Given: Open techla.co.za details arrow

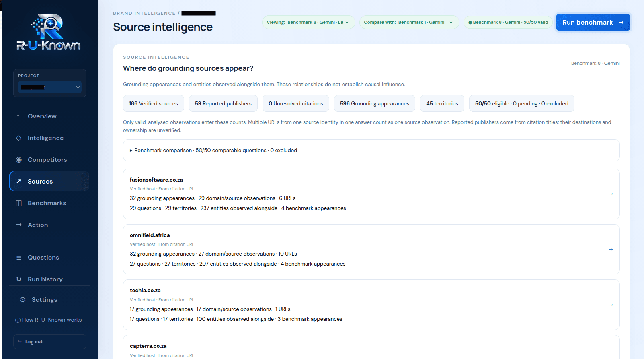Looking at the screenshot, I should point(611,305).
